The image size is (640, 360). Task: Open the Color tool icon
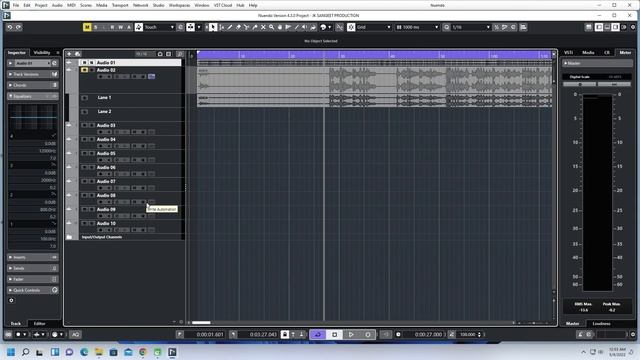[324, 27]
